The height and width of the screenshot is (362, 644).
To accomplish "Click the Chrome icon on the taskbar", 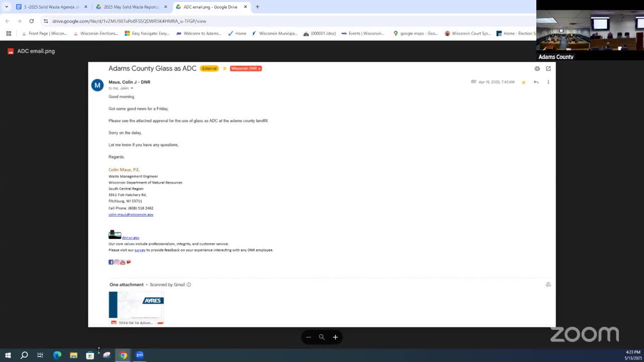I will tap(123, 355).
